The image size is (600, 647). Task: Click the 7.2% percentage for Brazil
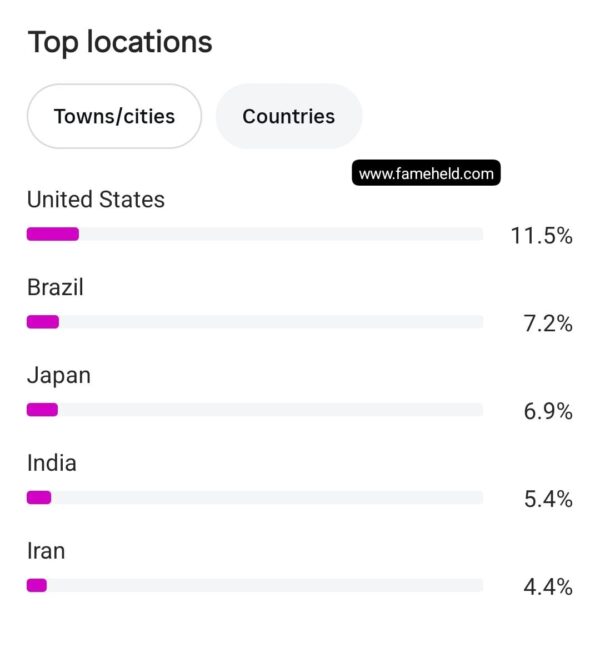pos(548,324)
